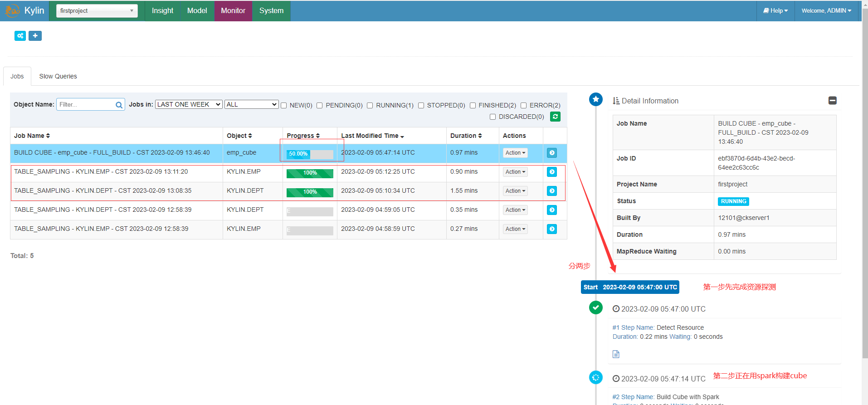Toggle the PENDING(0) status checkbox
This screenshot has height=405, width=868.
(320, 105)
